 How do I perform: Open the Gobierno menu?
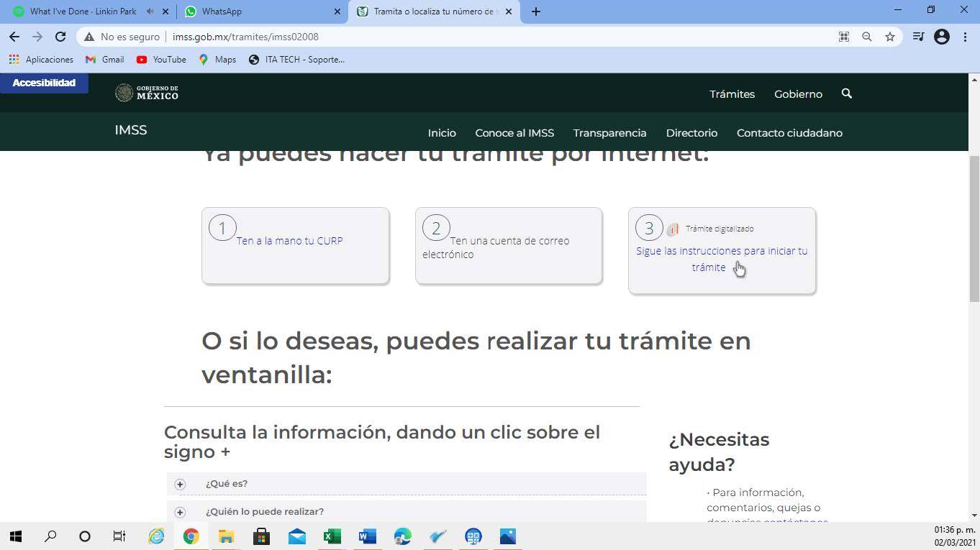pyautogui.click(x=798, y=94)
